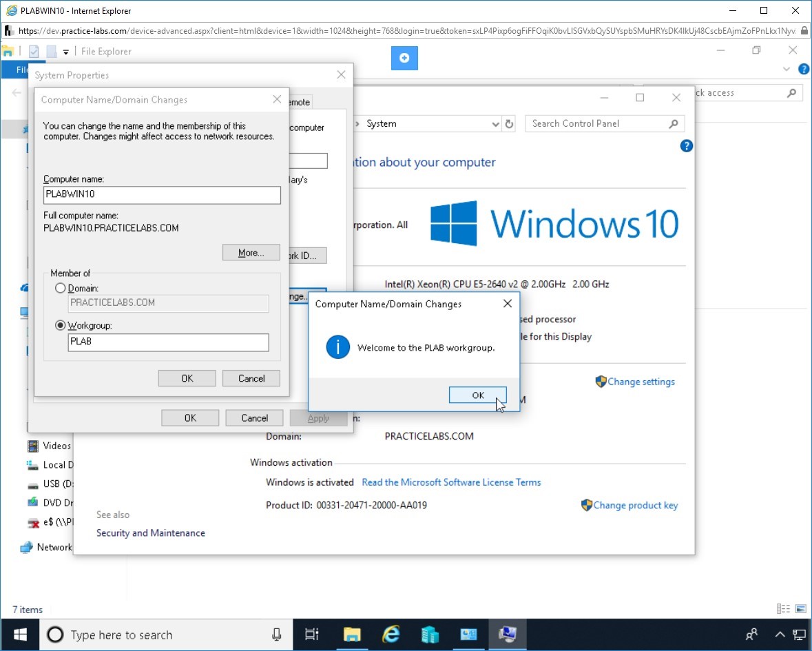Show hidden system tray icons
This screenshot has width=812, height=651.
[x=780, y=634]
